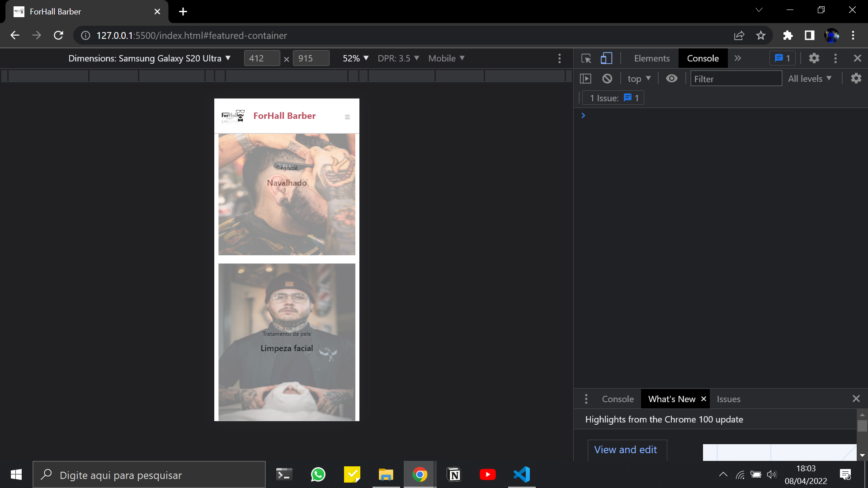Click the issues counter badge

(782, 58)
